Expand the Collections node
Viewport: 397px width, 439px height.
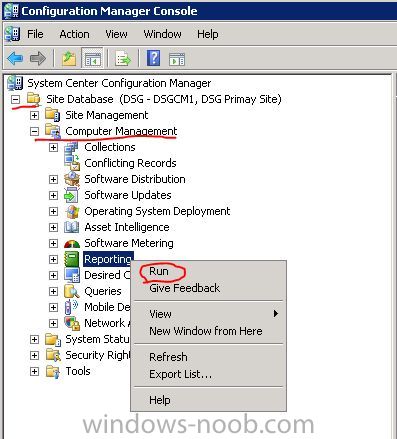(53, 147)
